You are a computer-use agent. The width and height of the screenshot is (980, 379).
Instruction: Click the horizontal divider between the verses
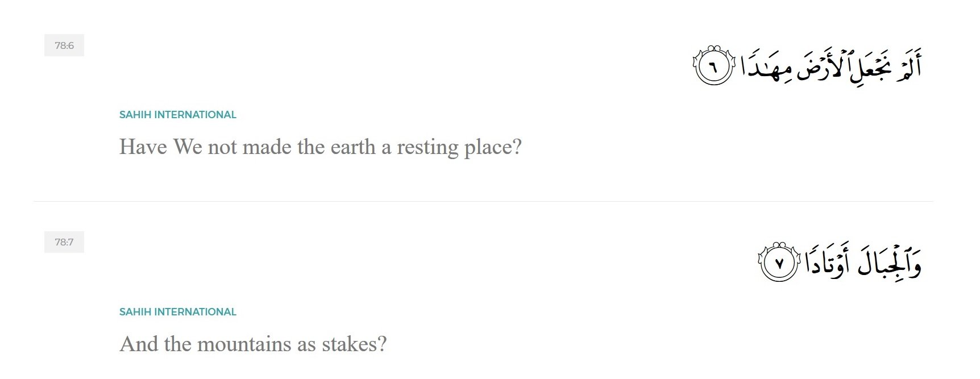[483, 201]
